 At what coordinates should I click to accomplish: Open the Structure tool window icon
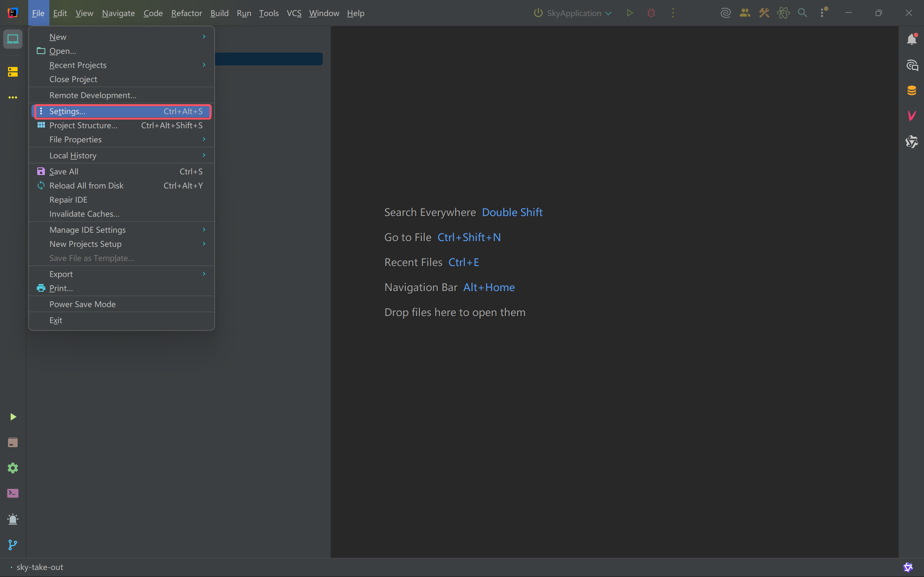pyautogui.click(x=13, y=71)
